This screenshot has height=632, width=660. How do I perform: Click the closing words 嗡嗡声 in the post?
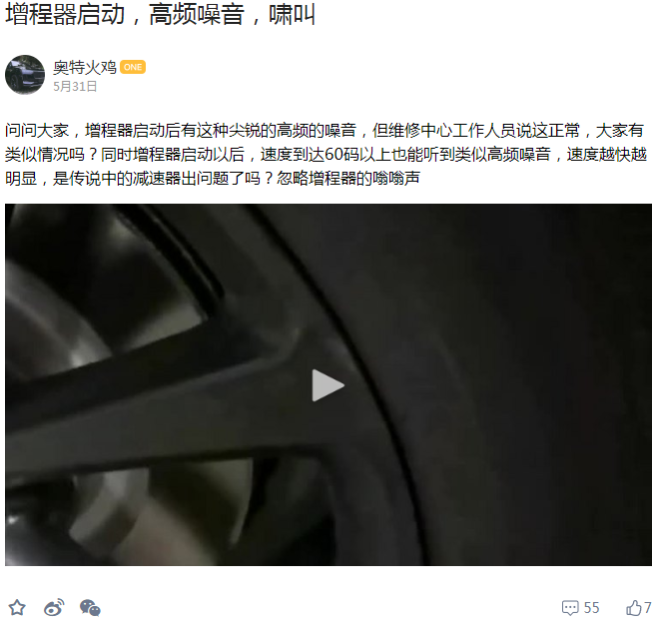click(396, 179)
